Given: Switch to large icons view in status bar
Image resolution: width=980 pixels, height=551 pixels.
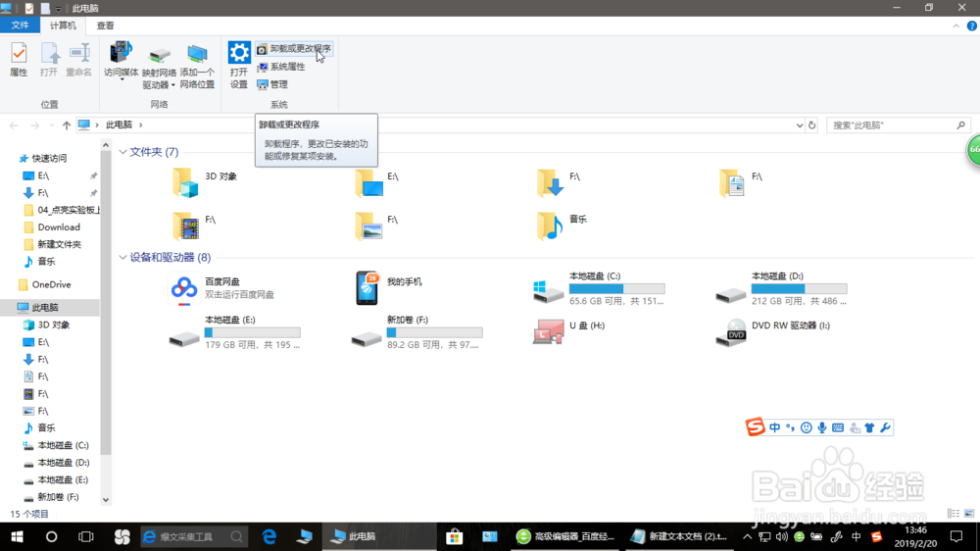Looking at the screenshot, I should click(x=969, y=514).
